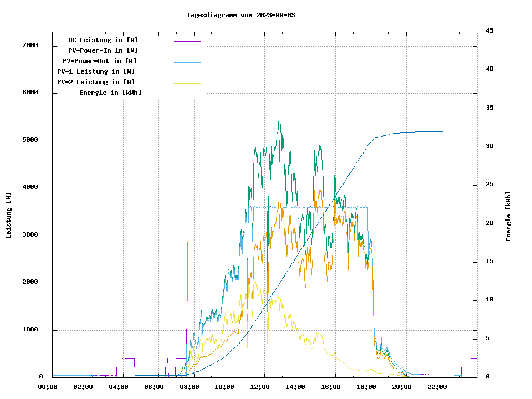Select the 'PV-2 Leistung in [W]' legend label
The height and width of the screenshot is (399, 532).
click(x=96, y=82)
